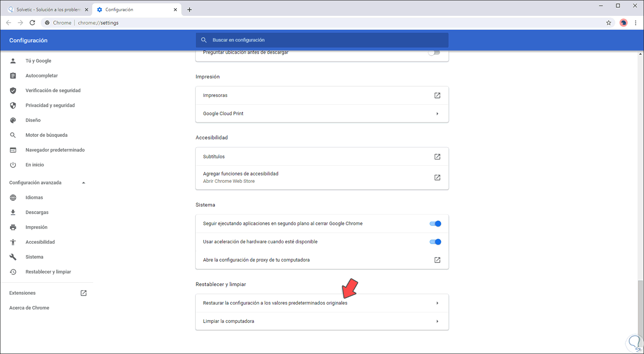Screen dimensions: 644x354
Task: Toggle Preguntar ubicación antes de descargar
Action: point(434,53)
